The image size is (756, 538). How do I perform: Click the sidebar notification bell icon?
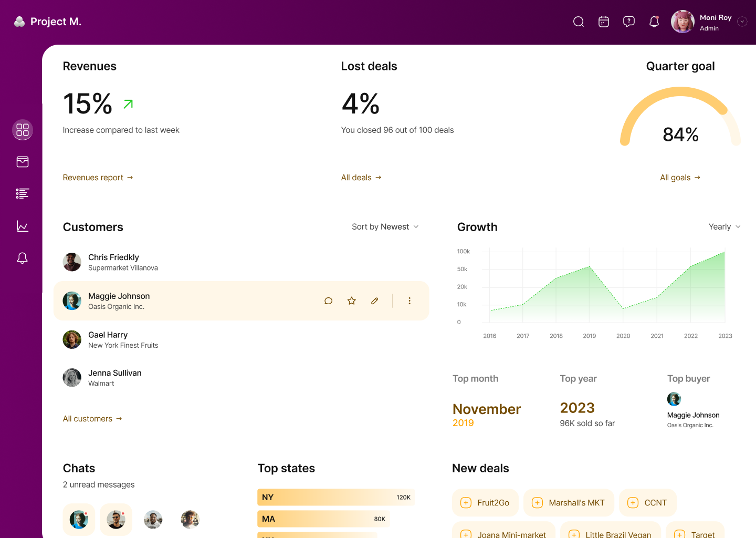point(23,258)
